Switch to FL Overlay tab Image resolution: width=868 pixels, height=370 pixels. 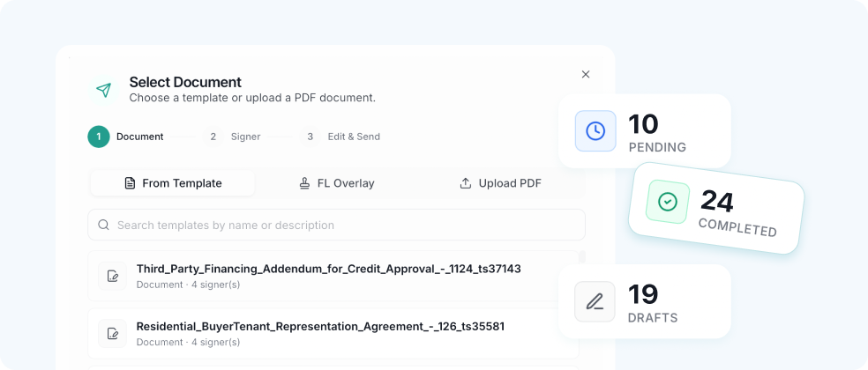(x=337, y=183)
